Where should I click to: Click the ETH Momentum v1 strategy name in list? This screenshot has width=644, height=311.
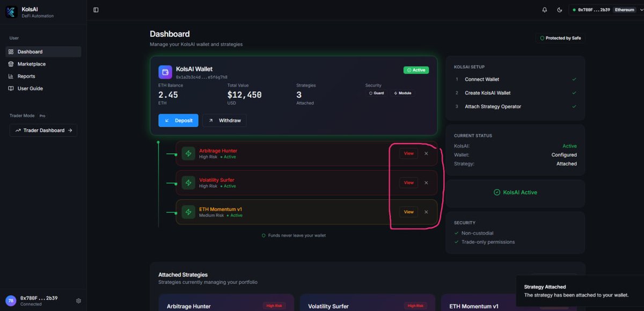(x=221, y=209)
